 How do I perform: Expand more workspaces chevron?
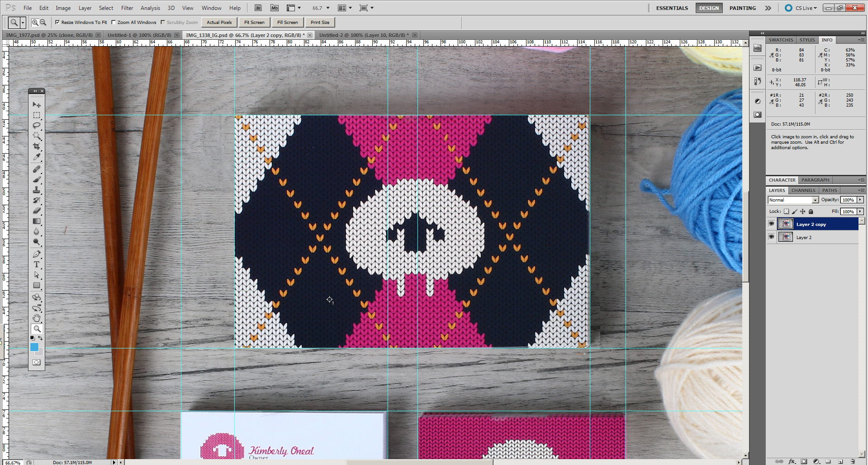tap(768, 8)
